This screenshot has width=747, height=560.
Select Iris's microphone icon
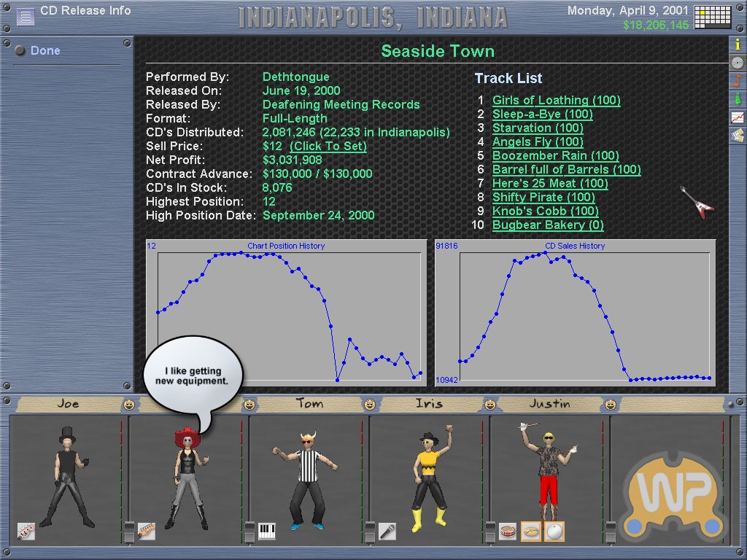pos(387,531)
